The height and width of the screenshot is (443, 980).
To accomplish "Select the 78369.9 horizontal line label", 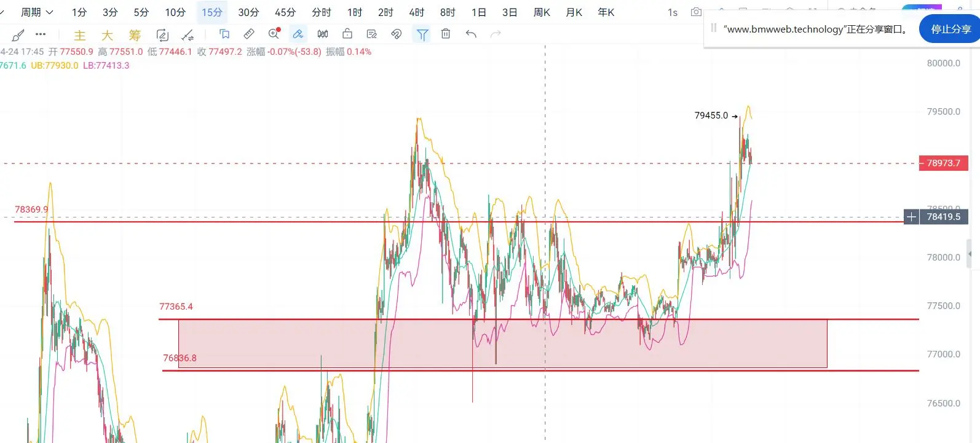I will pos(31,210).
